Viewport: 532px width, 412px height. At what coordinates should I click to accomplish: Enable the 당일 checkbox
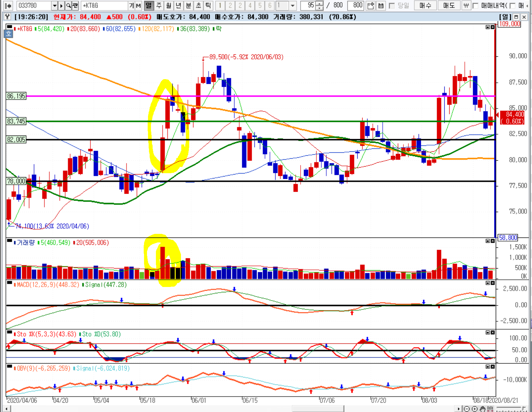pos(392,6)
